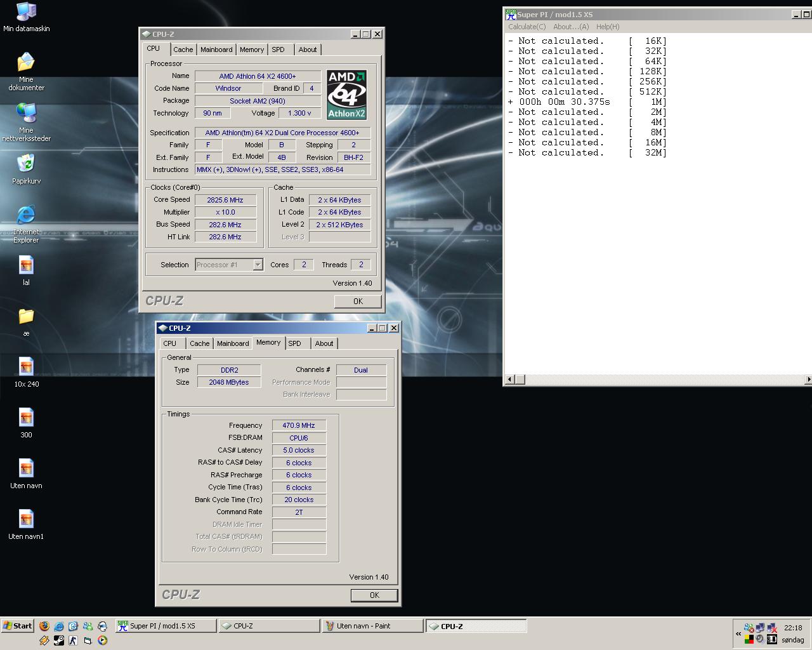Click the CAS# Latency 5.0 clocks value
Image resolution: width=812 pixels, height=650 pixels.
tap(299, 450)
